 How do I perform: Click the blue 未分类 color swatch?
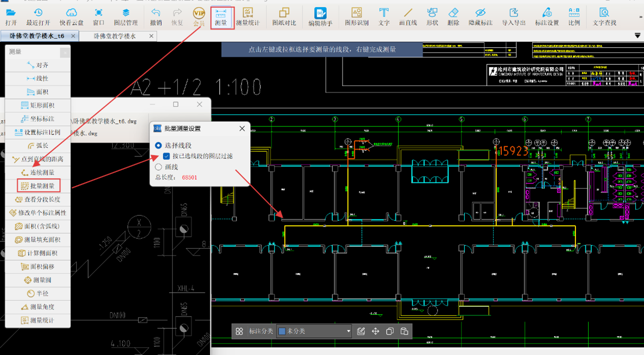(x=282, y=331)
